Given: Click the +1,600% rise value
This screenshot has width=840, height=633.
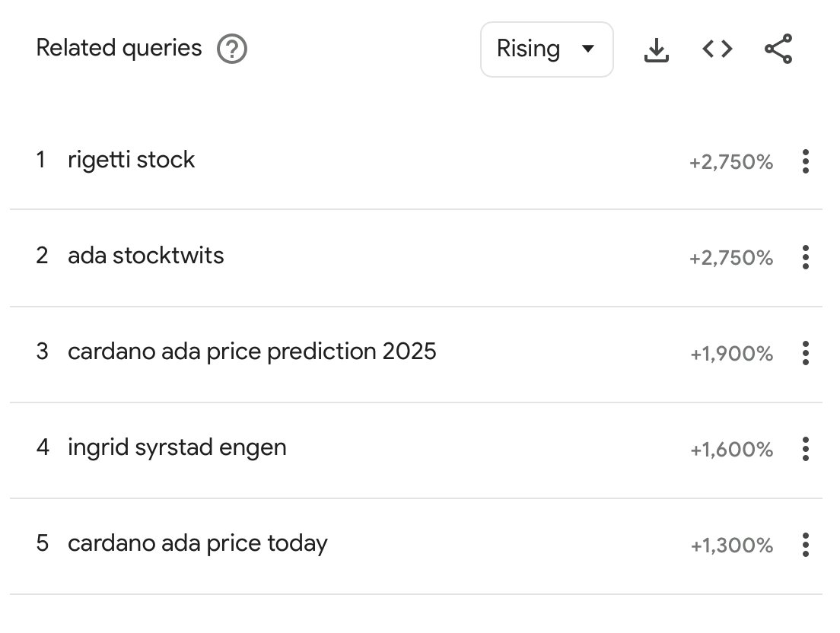Looking at the screenshot, I should 731,450.
